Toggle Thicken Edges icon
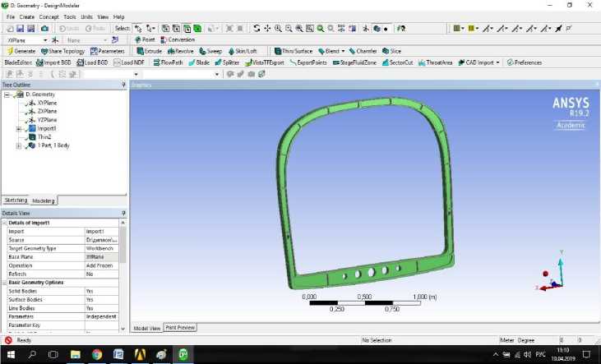601x364 pixels. point(559,29)
